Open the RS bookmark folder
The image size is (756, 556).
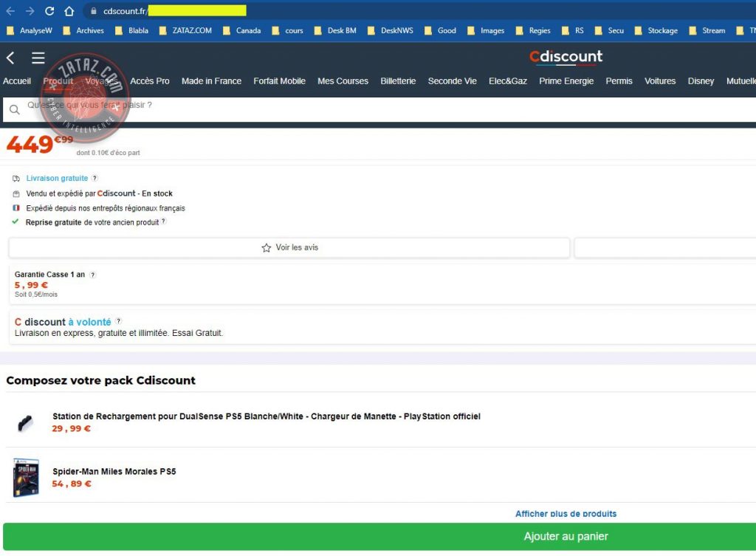coord(573,30)
